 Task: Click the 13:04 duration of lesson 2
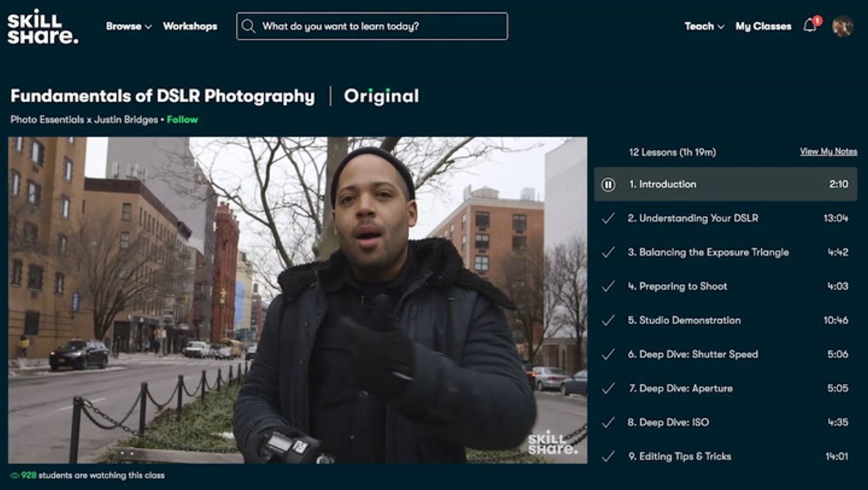pos(835,218)
